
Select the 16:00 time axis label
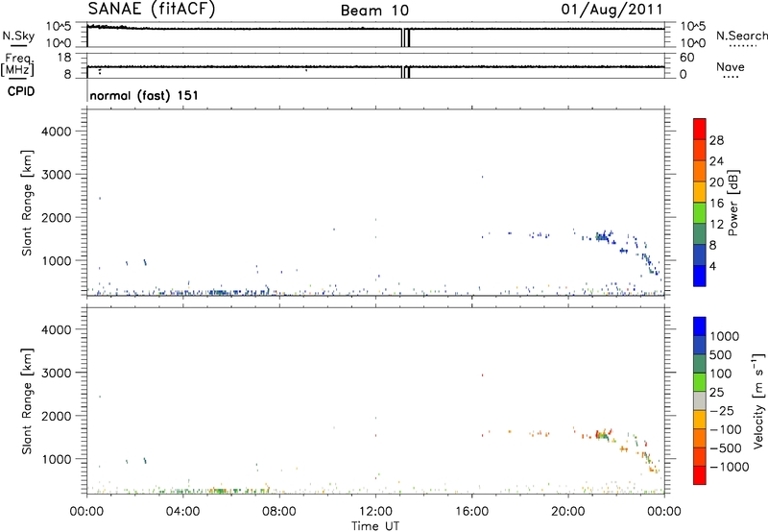pyautogui.click(x=471, y=512)
